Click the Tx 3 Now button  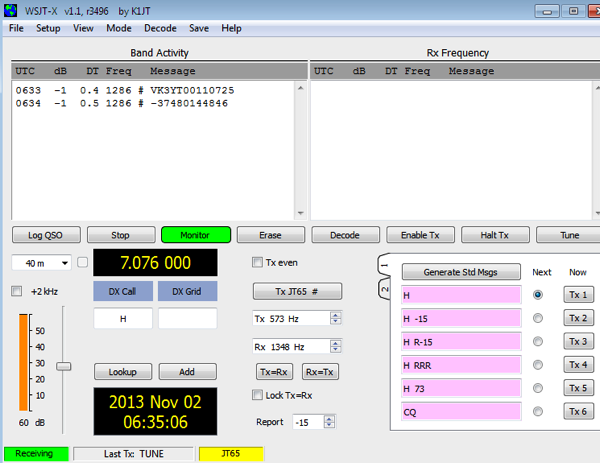coord(579,341)
